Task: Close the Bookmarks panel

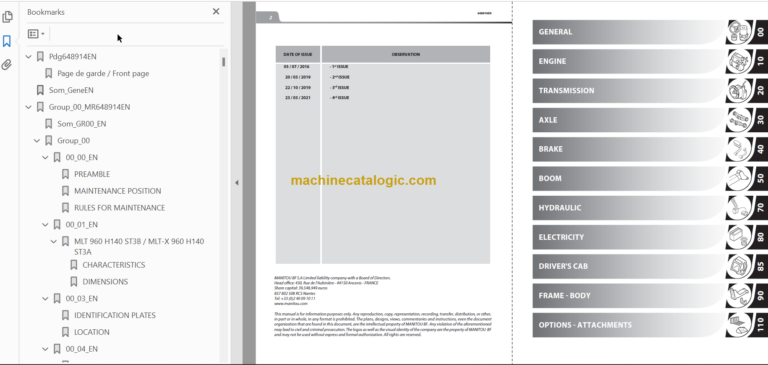Action: pyautogui.click(x=216, y=11)
